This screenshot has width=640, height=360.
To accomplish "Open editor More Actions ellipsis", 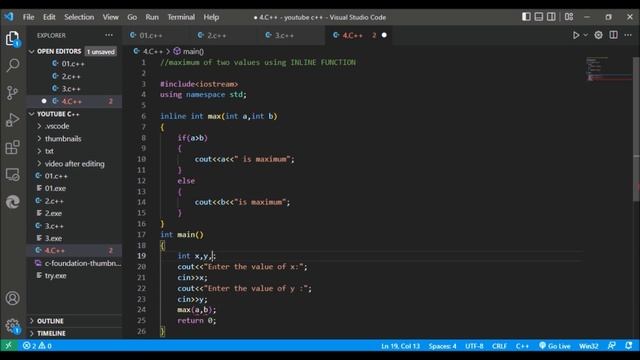I will click(628, 35).
